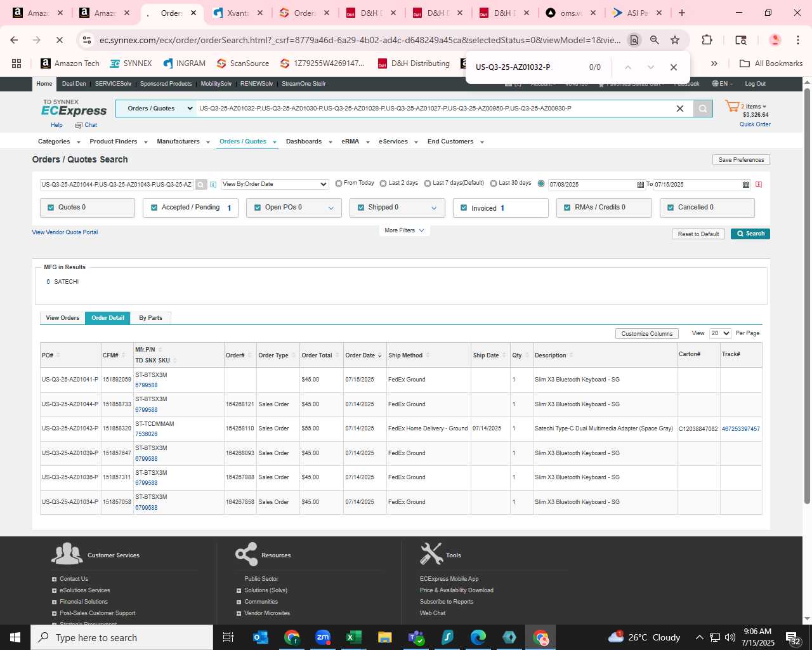The image size is (812, 650).
Task: Toggle the RMAs / Credits checkbox
Action: coord(567,208)
